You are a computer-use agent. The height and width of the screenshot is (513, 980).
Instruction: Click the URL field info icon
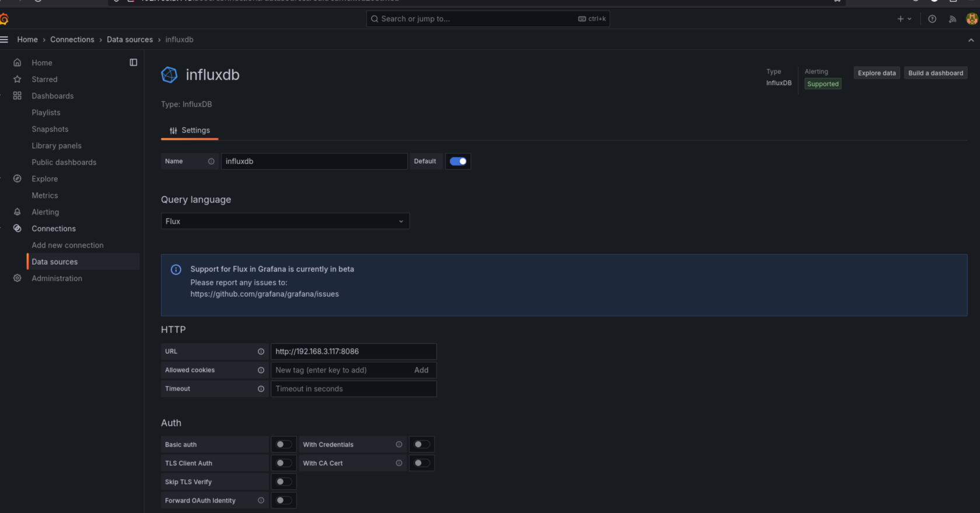(261, 352)
